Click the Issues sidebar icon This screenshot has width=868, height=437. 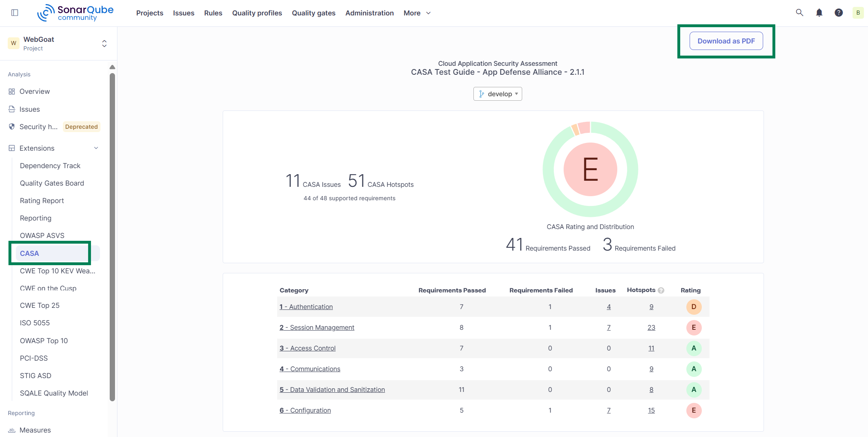pos(12,109)
